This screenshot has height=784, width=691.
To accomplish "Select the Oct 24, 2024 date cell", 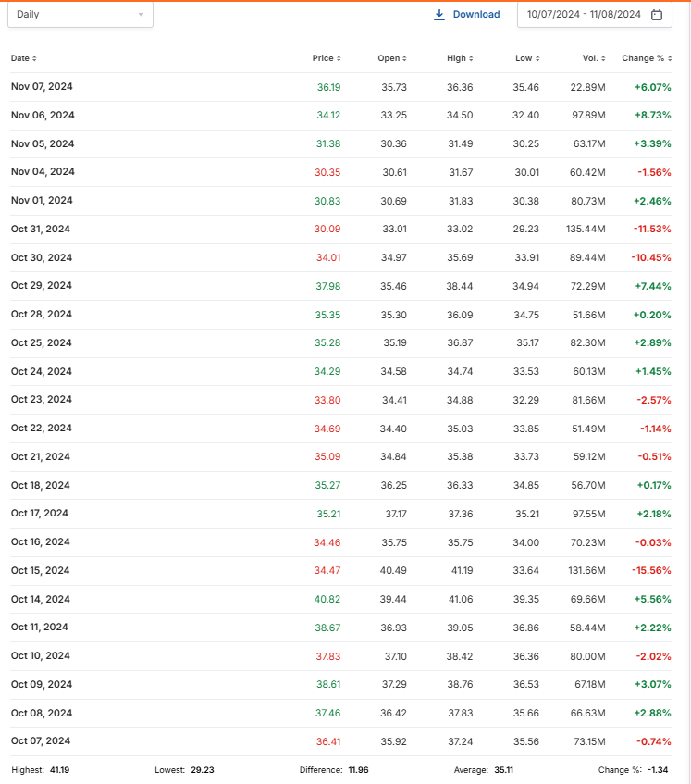I will (x=42, y=371).
